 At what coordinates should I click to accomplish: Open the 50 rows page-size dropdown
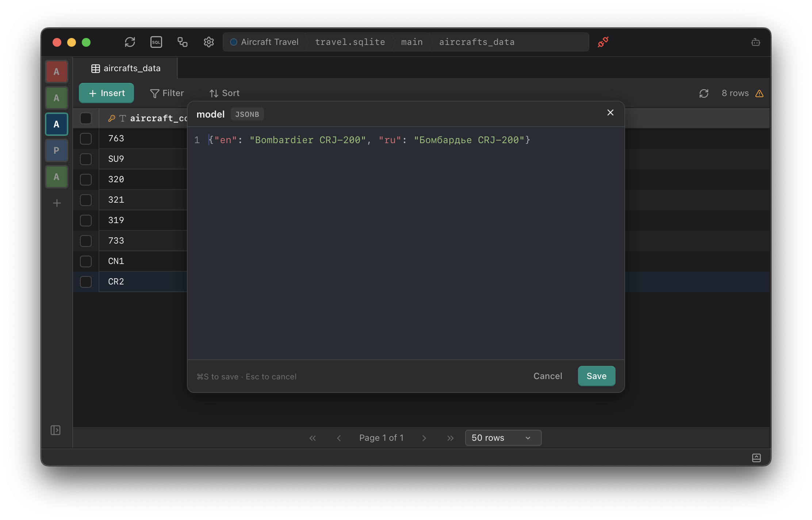click(x=503, y=438)
